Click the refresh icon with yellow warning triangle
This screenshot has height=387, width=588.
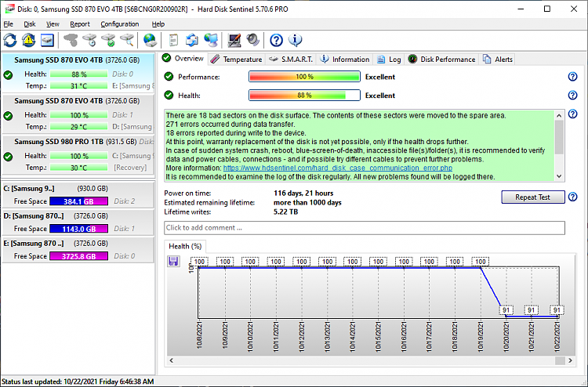pyautogui.click(x=28, y=40)
